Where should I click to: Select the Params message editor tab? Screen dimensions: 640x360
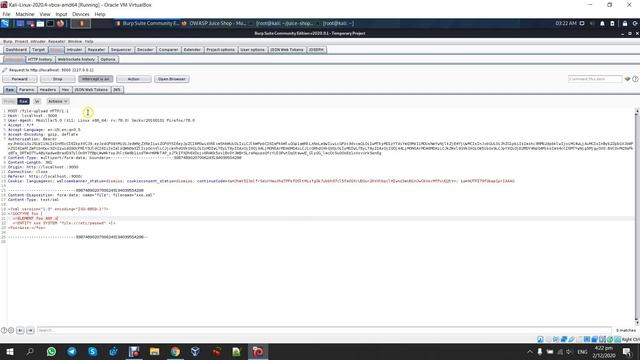click(x=27, y=90)
